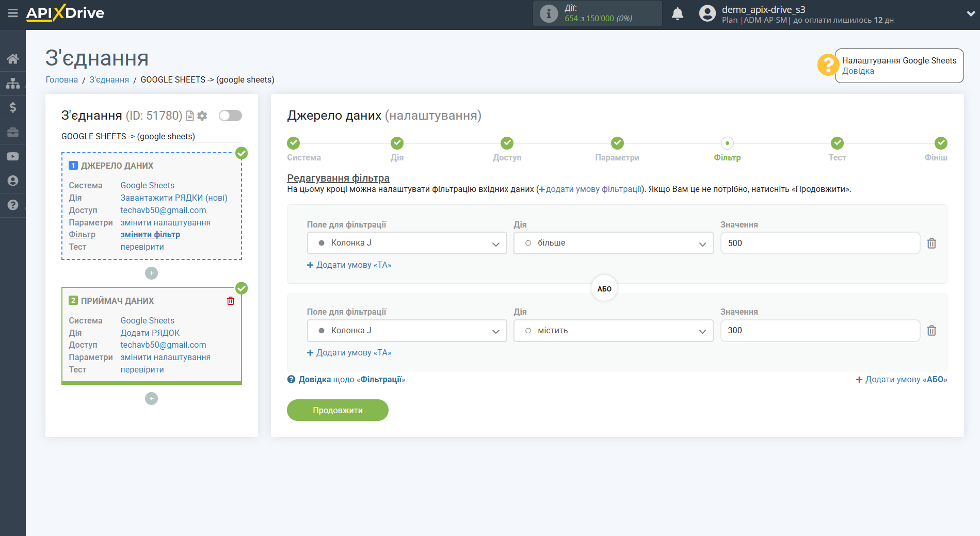Open the video tutorials sidebar icon

[13, 156]
